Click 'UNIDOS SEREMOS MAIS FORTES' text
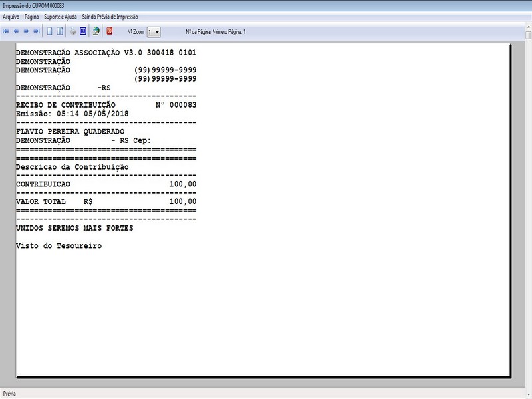 [74, 228]
